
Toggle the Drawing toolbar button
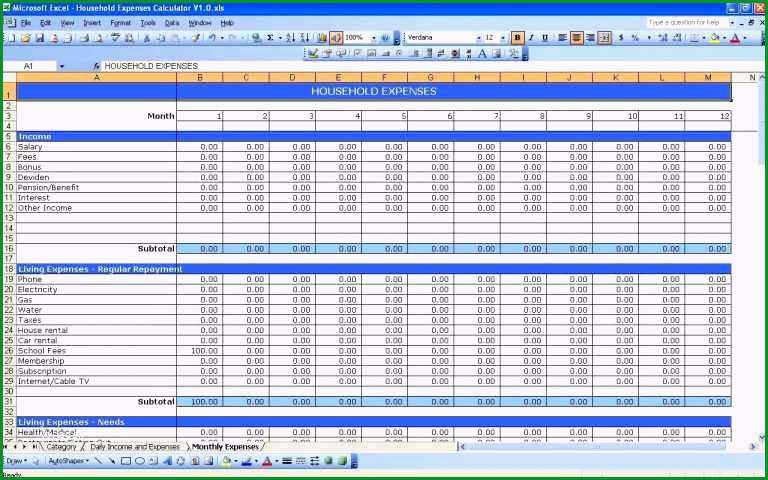click(x=336, y=38)
